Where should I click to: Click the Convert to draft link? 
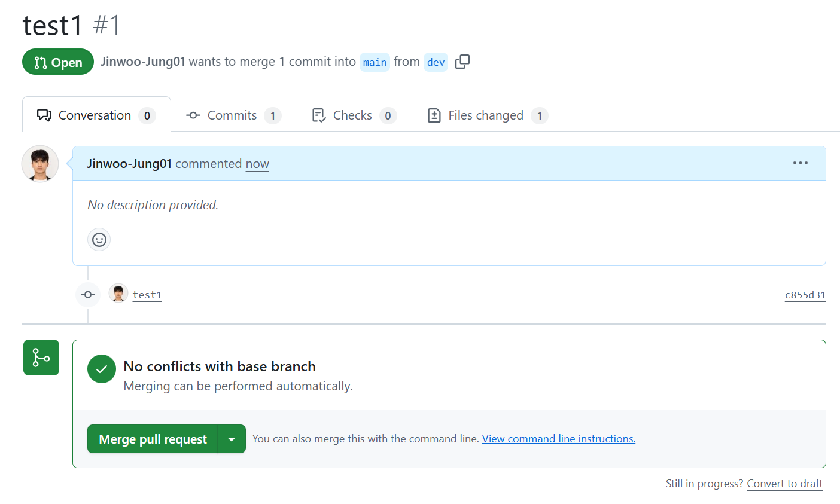[784, 484]
